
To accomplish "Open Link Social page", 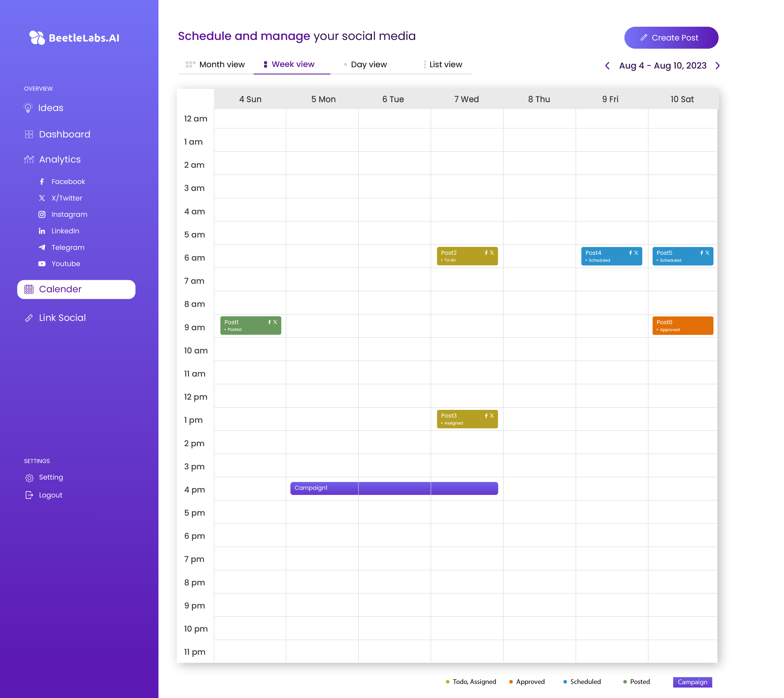I will pyautogui.click(x=62, y=318).
